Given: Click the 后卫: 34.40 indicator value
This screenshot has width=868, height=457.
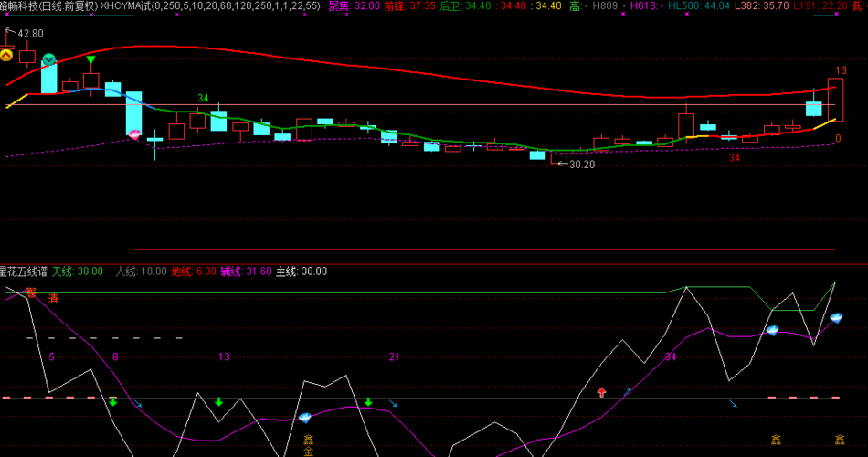Looking at the screenshot, I should [465, 6].
